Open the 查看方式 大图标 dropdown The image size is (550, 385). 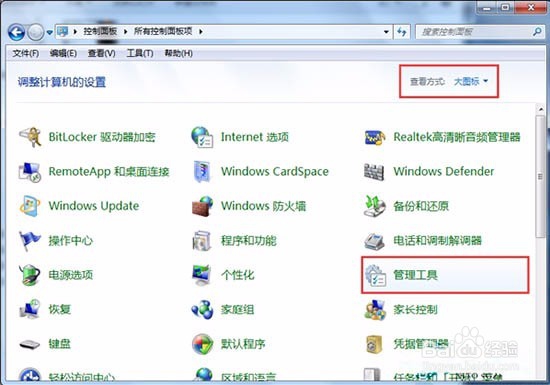coord(471,81)
